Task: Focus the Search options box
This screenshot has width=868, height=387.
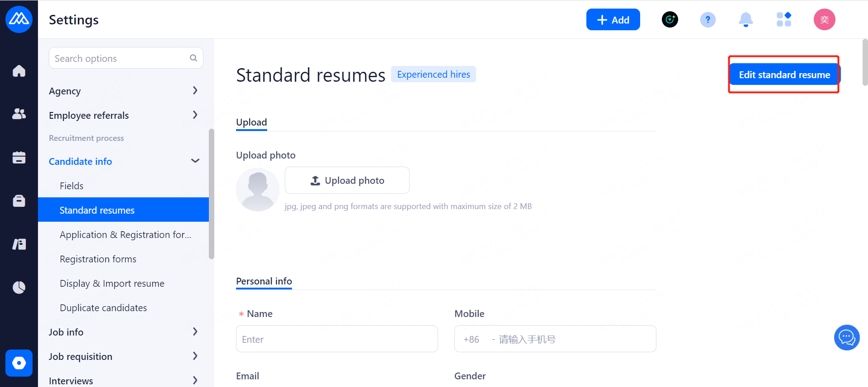Action: [121, 58]
